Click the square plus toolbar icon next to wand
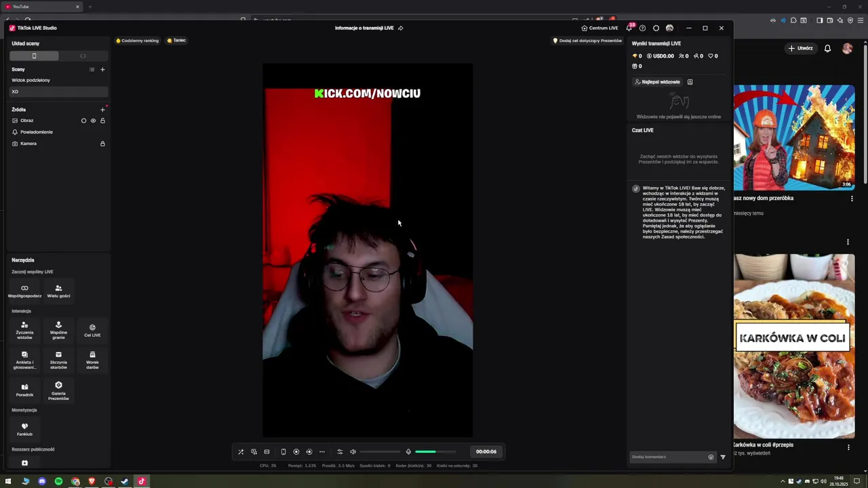The width and height of the screenshot is (868, 488). coord(267,451)
